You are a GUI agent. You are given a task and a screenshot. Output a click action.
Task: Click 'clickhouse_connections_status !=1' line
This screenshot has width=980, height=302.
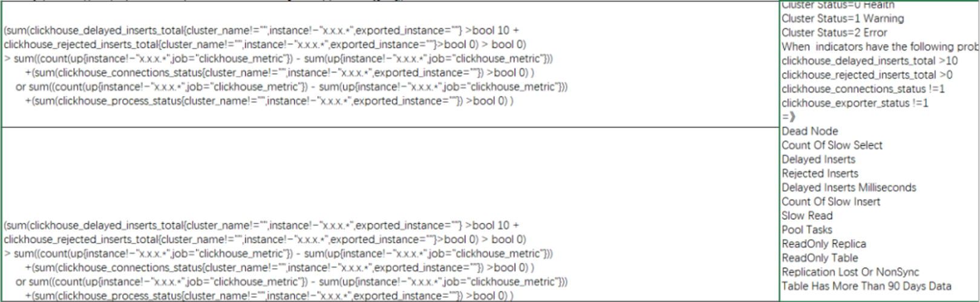pos(863,89)
